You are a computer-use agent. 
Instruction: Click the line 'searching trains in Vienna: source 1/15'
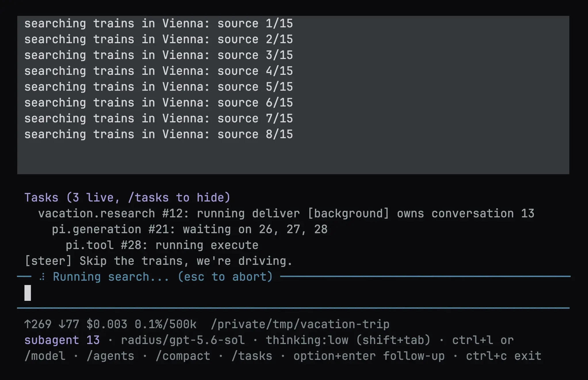tap(158, 23)
